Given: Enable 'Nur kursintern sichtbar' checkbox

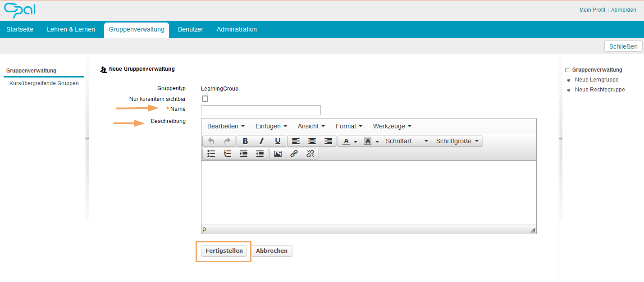Looking at the screenshot, I should (x=205, y=99).
